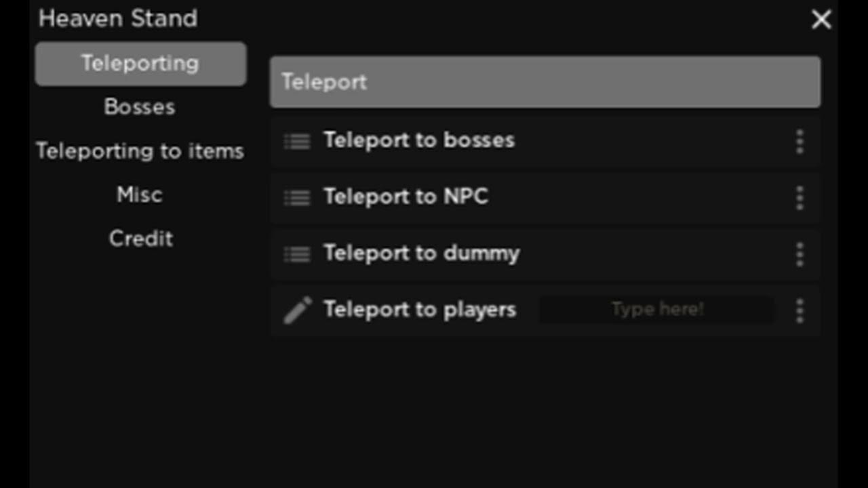The image size is (868, 488).
Task: Open three-dot menu for Teleport to players
Action: click(x=800, y=310)
